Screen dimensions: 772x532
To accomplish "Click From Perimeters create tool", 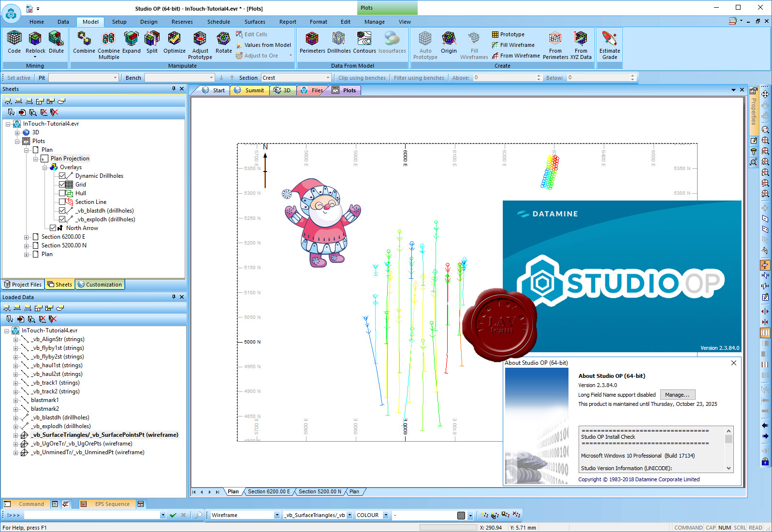I will [x=555, y=45].
